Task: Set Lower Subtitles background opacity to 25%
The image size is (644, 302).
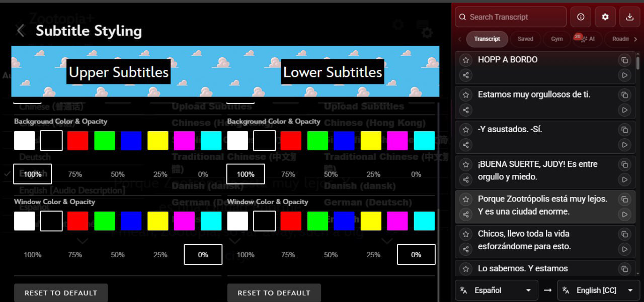Action: (373, 174)
